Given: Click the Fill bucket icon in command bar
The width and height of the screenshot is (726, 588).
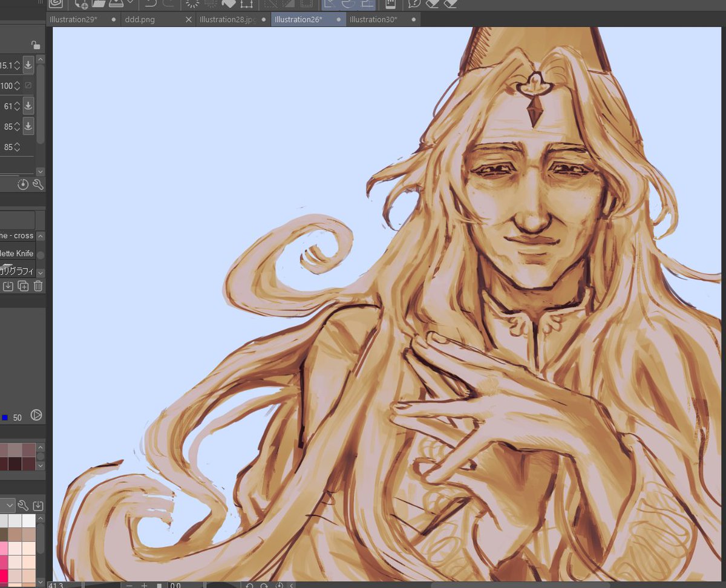Looking at the screenshot, I should [x=229, y=4].
